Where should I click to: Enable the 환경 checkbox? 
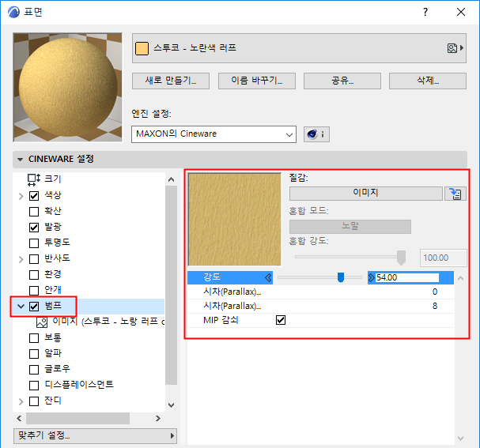tap(34, 275)
